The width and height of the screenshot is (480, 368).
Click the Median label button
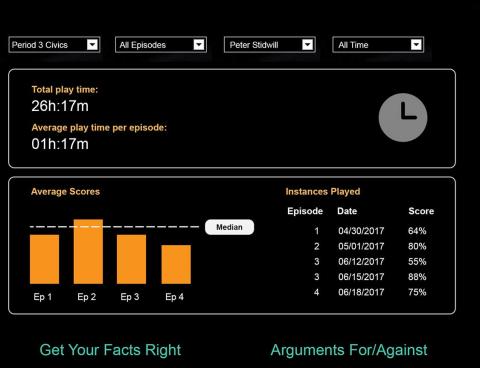click(x=229, y=227)
